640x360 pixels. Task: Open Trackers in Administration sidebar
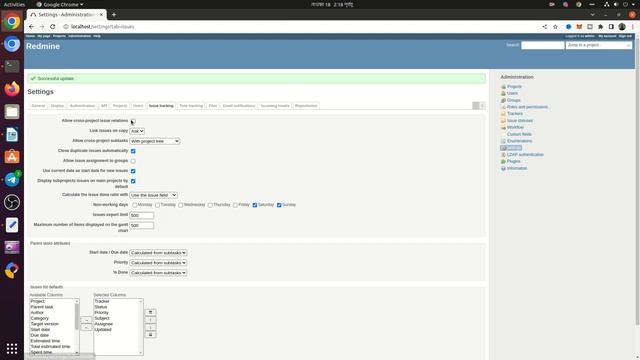(x=515, y=113)
